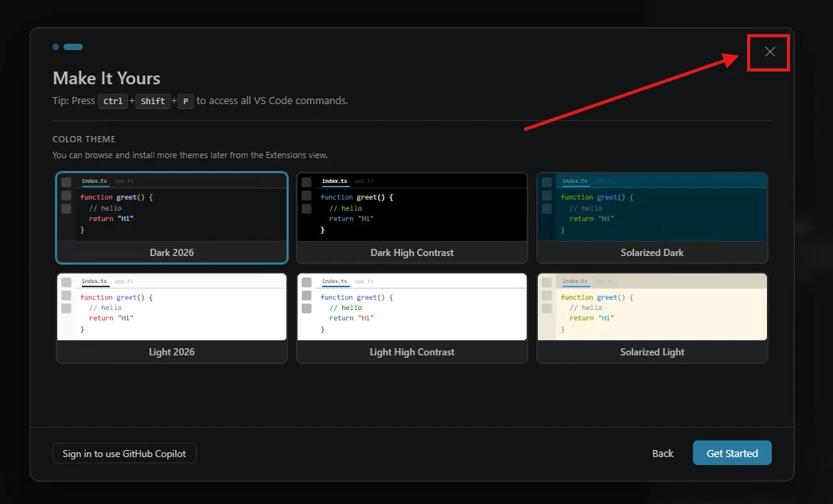Switch to the Light 2026 theme
This screenshot has height=504, width=833.
[x=172, y=318]
